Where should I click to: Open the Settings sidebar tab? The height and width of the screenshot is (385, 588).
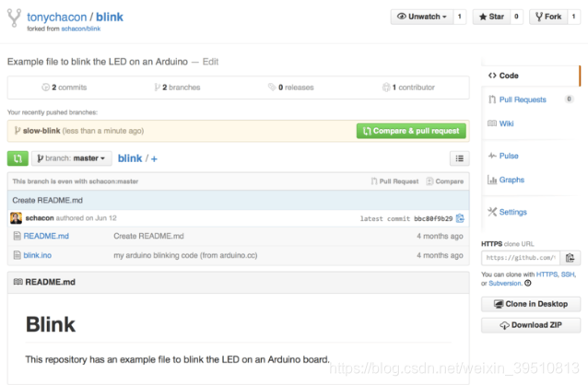513,212
